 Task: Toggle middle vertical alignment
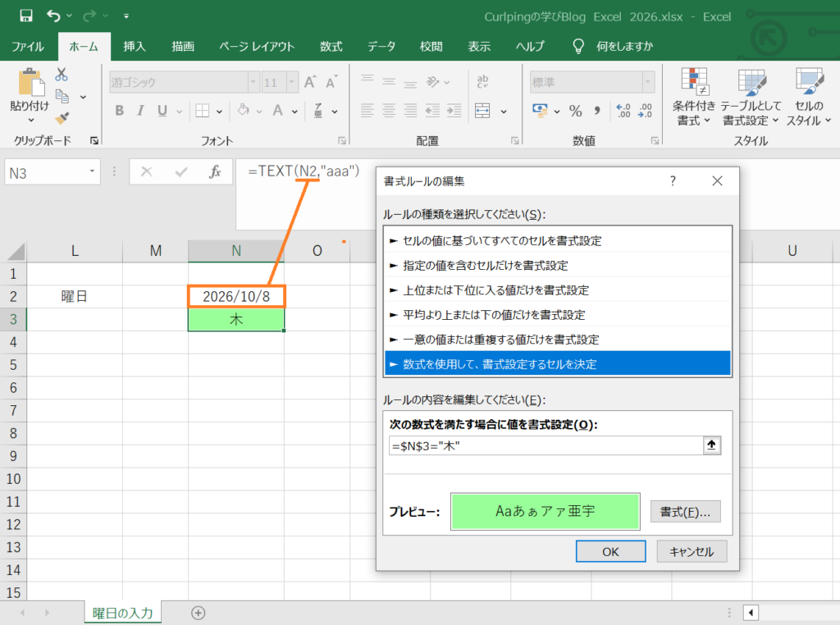(389, 81)
